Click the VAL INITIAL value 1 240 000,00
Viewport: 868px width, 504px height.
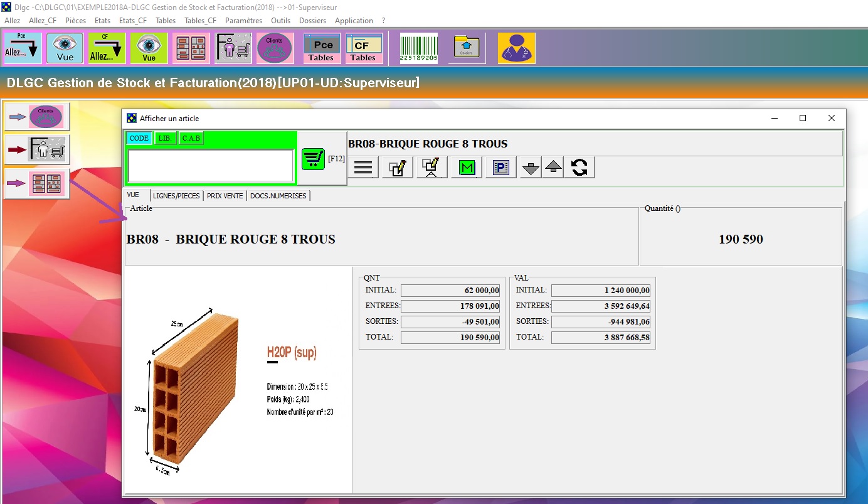point(601,291)
